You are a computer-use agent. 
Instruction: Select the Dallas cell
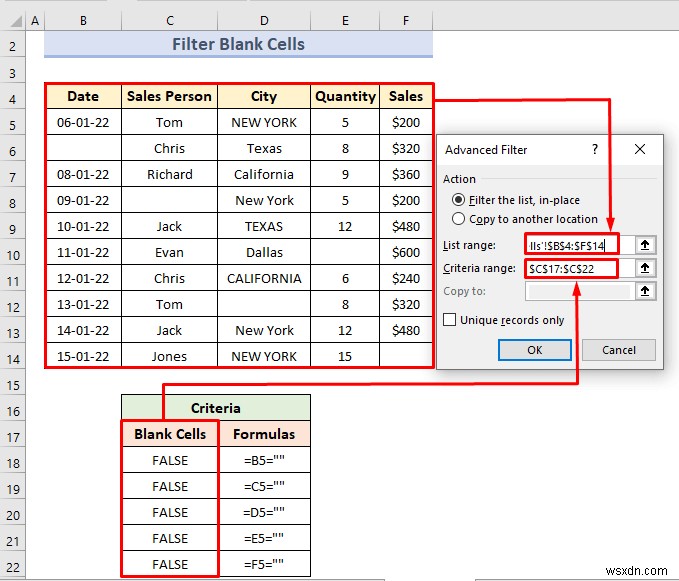[264, 252]
